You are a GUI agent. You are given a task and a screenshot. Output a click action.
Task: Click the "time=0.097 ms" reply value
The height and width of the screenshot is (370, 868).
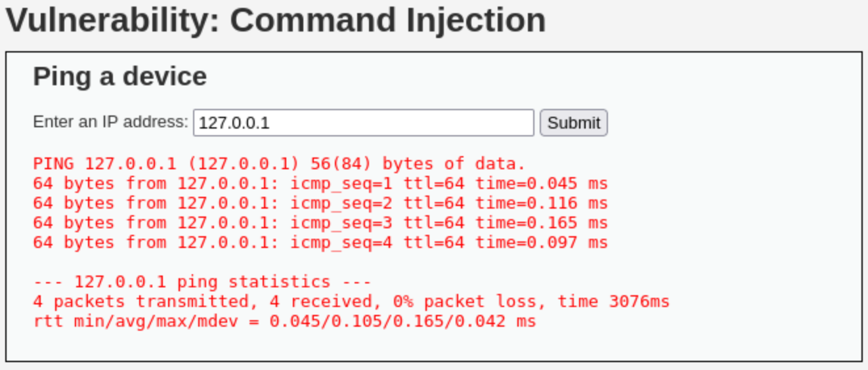tap(542, 243)
